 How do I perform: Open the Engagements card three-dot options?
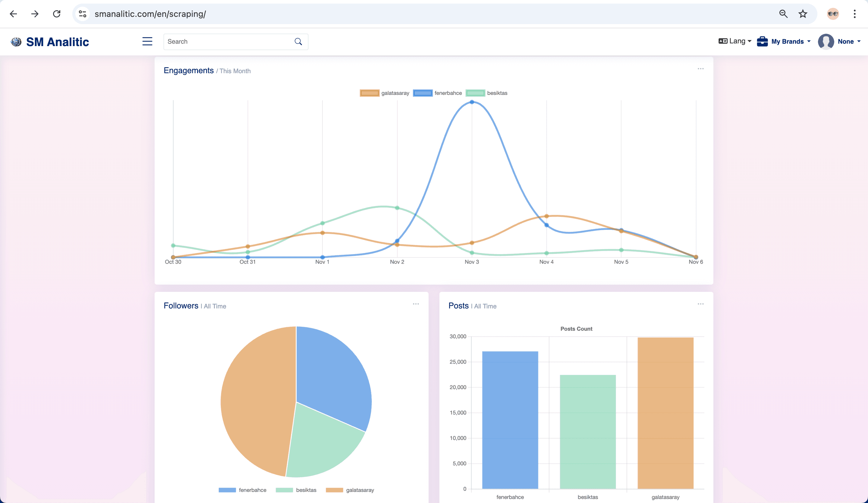701,69
